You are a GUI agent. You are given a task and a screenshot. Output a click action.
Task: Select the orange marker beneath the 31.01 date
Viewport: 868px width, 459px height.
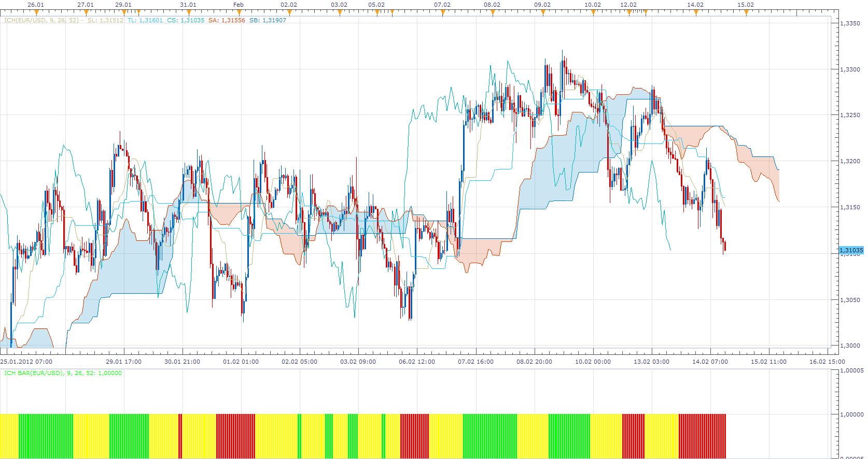pyautogui.click(x=188, y=12)
